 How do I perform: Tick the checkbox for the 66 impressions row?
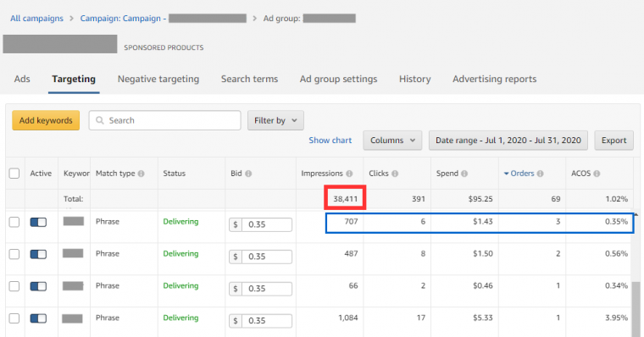click(x=14, y=286)
